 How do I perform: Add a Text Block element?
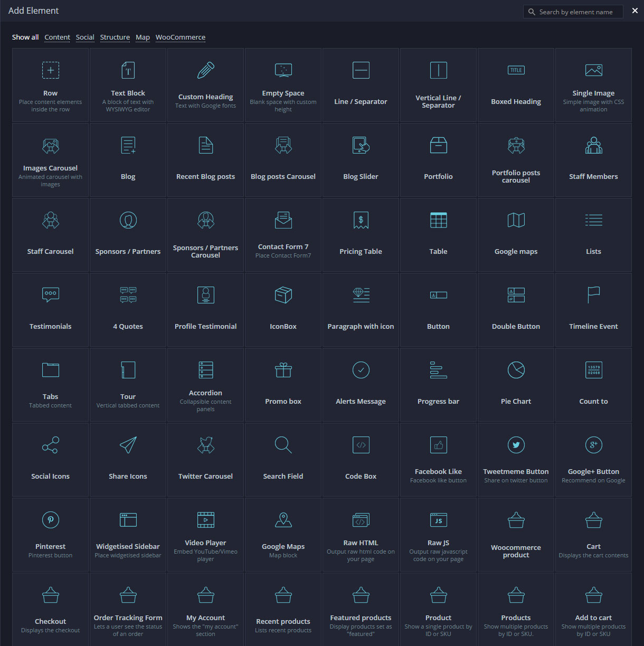[x=128, y=85]
